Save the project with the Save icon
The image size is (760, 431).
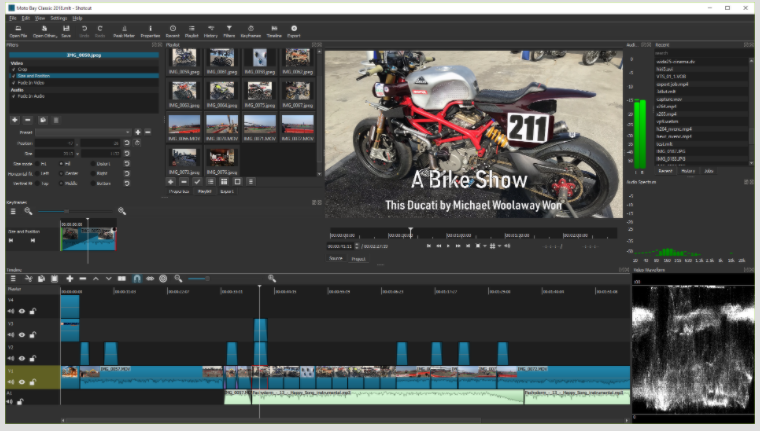tap(66, 32)
